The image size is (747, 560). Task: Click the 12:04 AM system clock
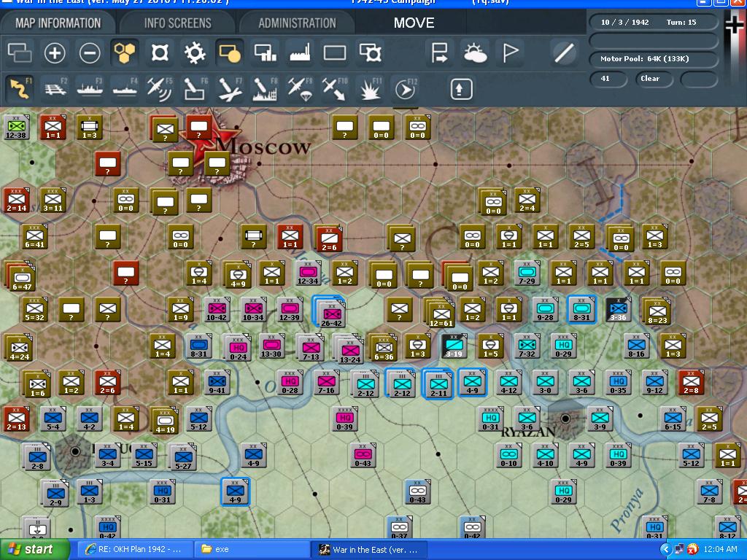click(x=720, y=550)
